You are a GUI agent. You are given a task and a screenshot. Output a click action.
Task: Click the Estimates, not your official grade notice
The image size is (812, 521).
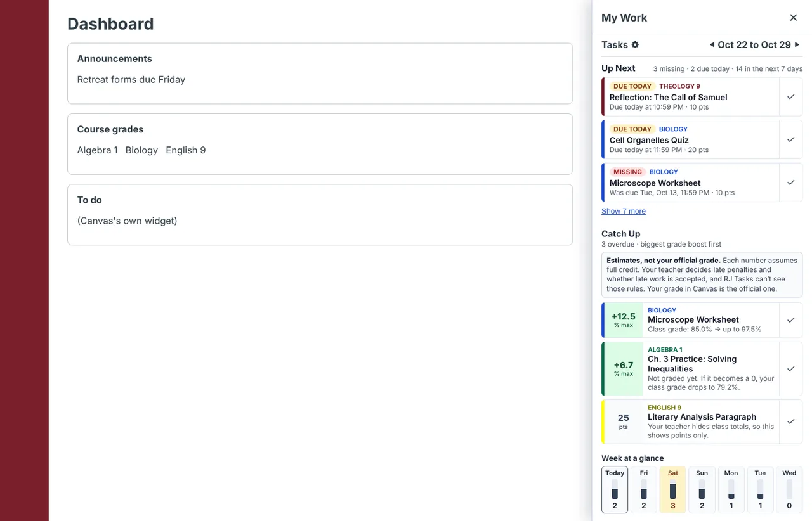[x=702, y=274]
